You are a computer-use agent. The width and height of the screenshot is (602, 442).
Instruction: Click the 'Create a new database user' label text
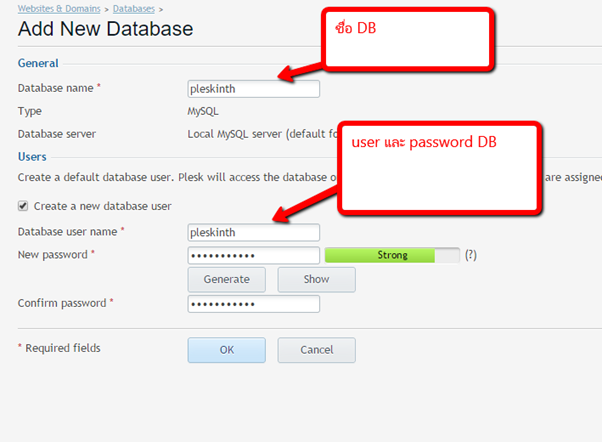coord(102,206)
